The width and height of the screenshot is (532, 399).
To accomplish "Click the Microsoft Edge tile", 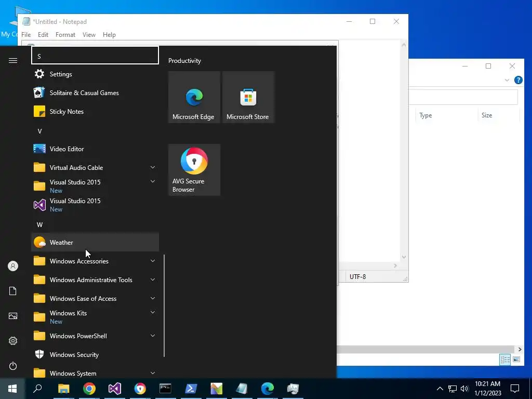I will coord(194,97).
